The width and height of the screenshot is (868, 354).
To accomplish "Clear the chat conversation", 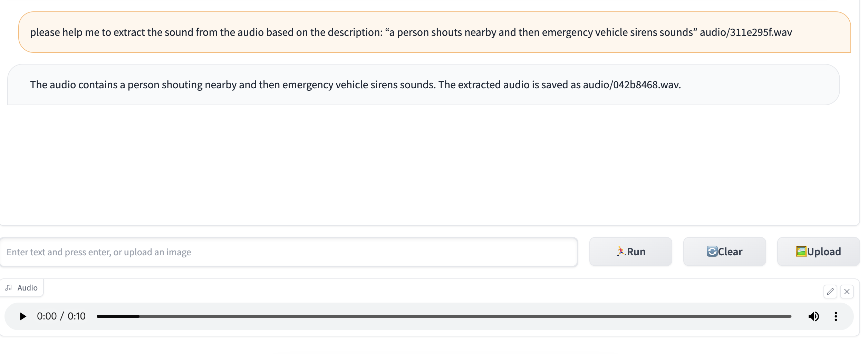I will point(724,252).
